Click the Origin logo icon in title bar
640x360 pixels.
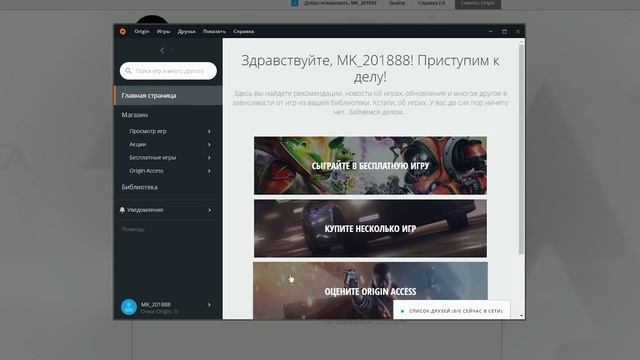point(122,31)
